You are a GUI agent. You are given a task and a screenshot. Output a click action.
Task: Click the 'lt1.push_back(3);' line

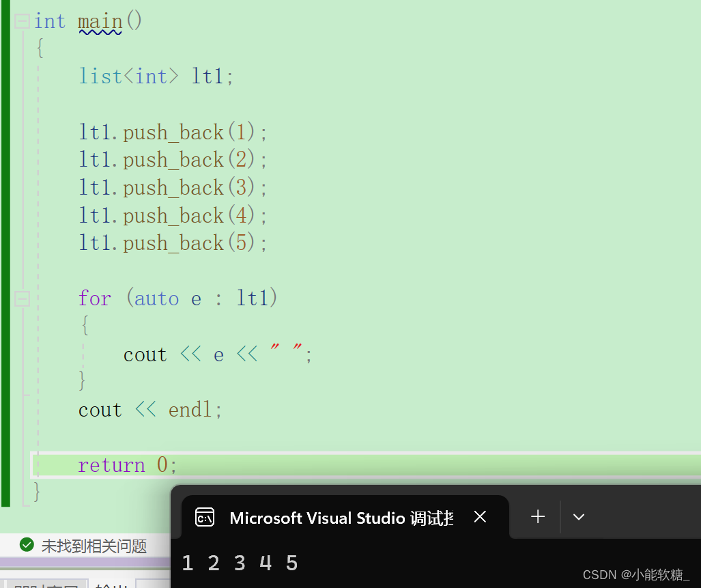(173, 187)
